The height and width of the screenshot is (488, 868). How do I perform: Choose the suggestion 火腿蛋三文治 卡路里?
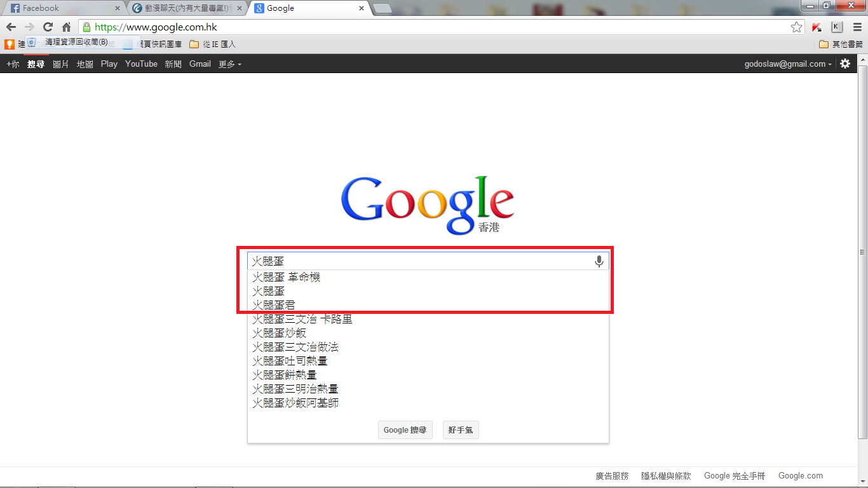(x=428, y=319)
